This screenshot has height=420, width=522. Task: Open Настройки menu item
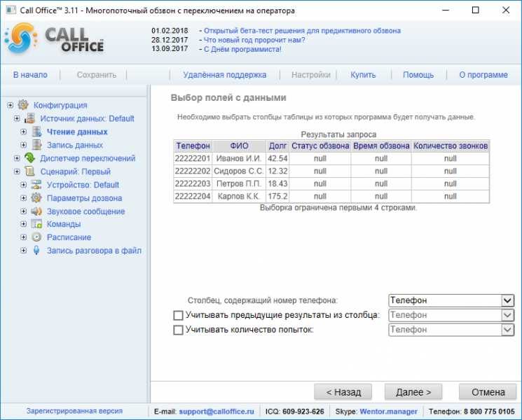click(x=311, y=75)
